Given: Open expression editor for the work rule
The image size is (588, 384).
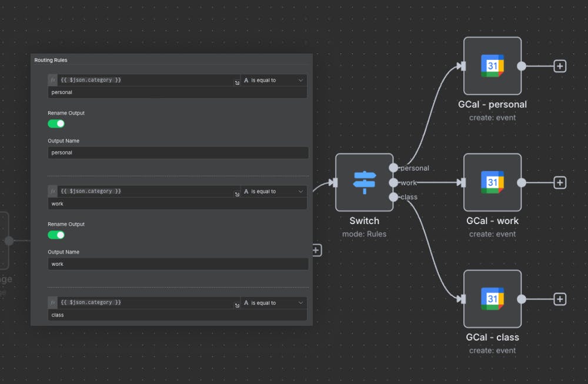Looking at the screenshot, I should pos(237,194).
